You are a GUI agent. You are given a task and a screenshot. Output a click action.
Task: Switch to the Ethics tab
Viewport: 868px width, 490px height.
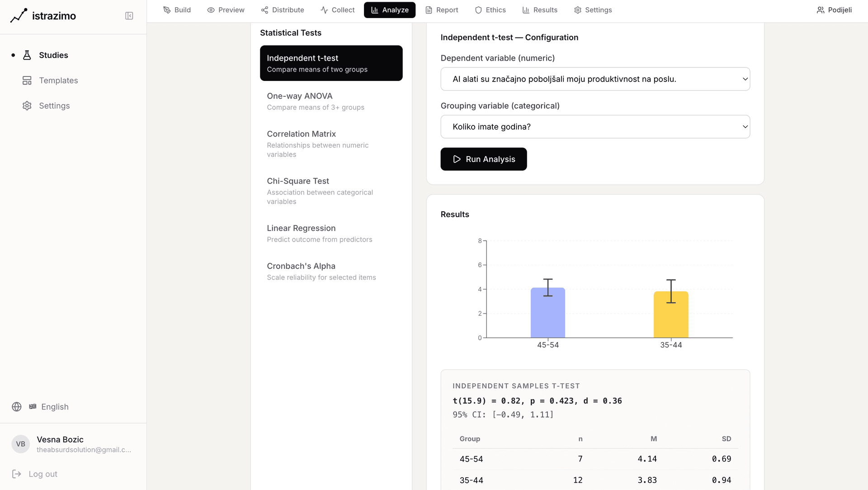[490, 10]
